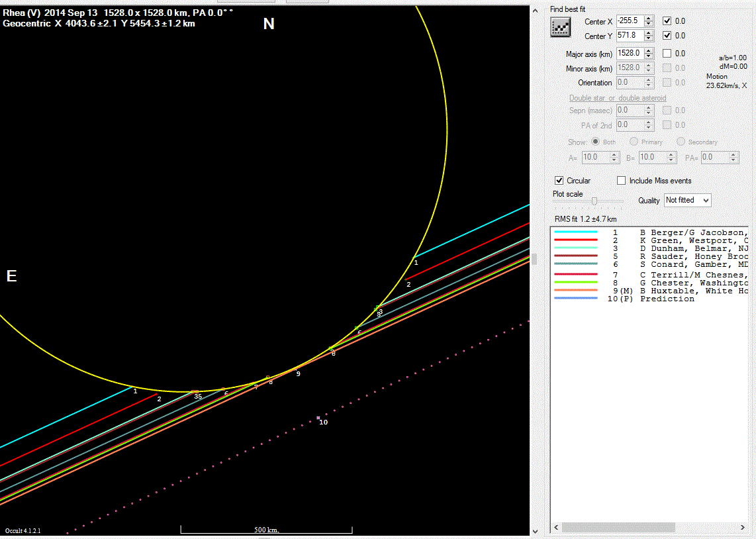
Task: Adjust the Plot scale slider handle
Action: (594, 201)
